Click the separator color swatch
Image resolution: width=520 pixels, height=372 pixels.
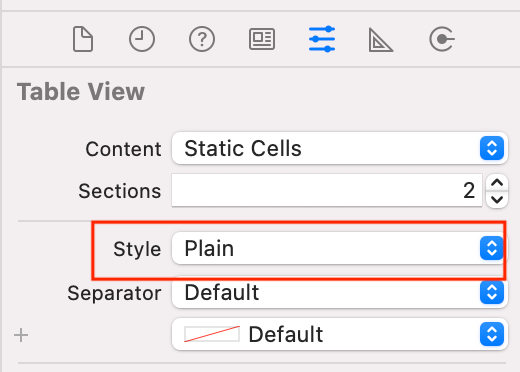[212, 334]
